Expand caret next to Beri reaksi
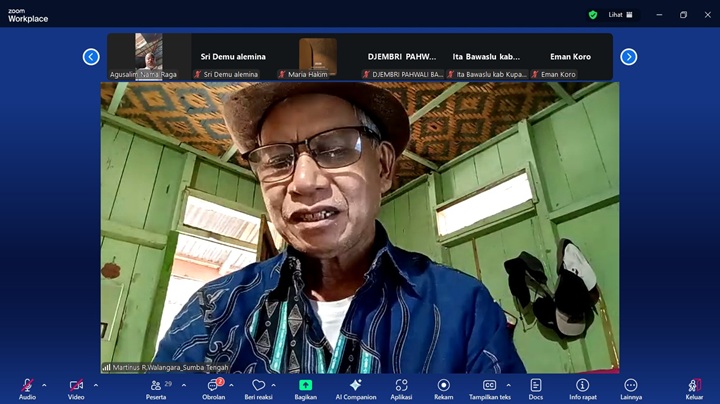 tap(273, 385)
